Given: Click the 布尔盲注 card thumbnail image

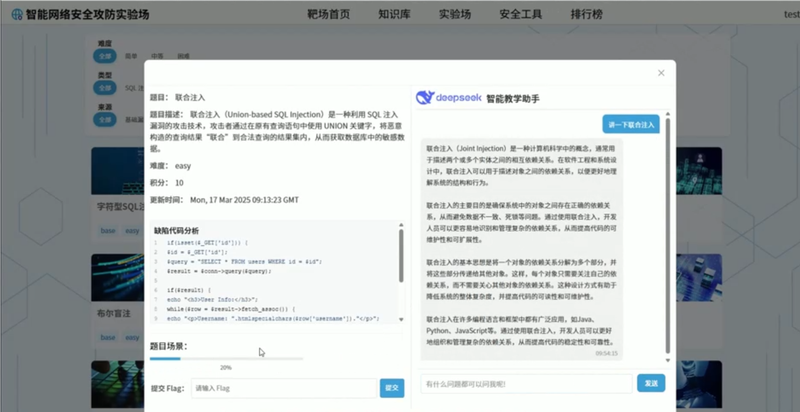Looking at the screenshot, I should coord(117,277).
